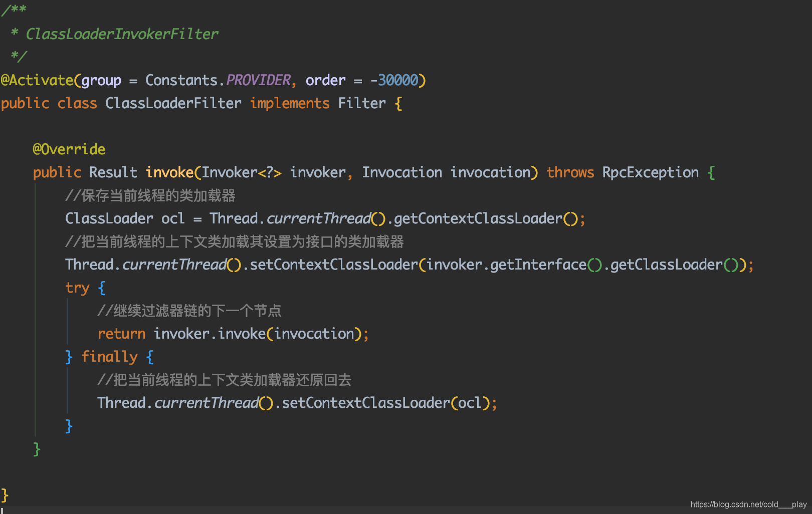This screenshot has height=514, width=812.
Task: Click the group attribute in @Activate
Action: [101, 81]
